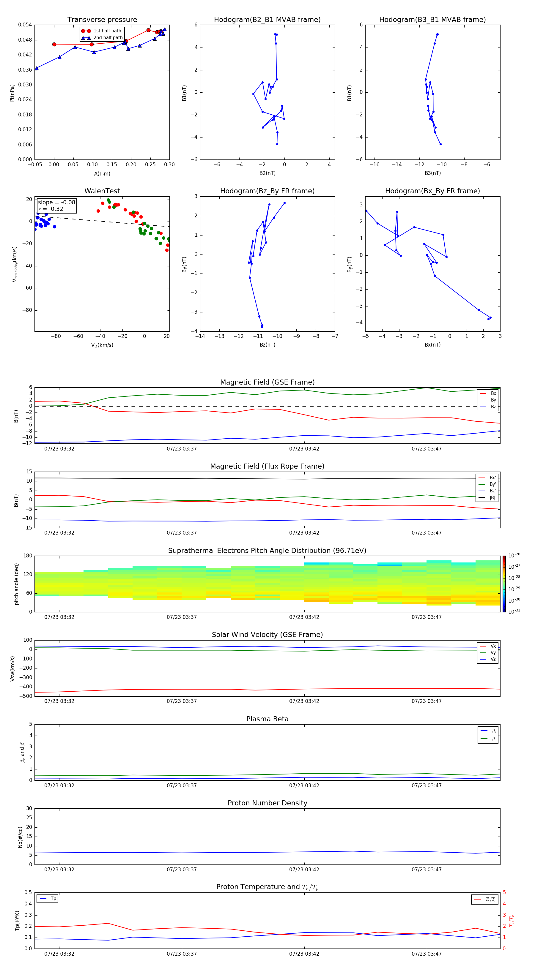Click the Te/Tp legend box
535x980 pixels.
point(485,900)
